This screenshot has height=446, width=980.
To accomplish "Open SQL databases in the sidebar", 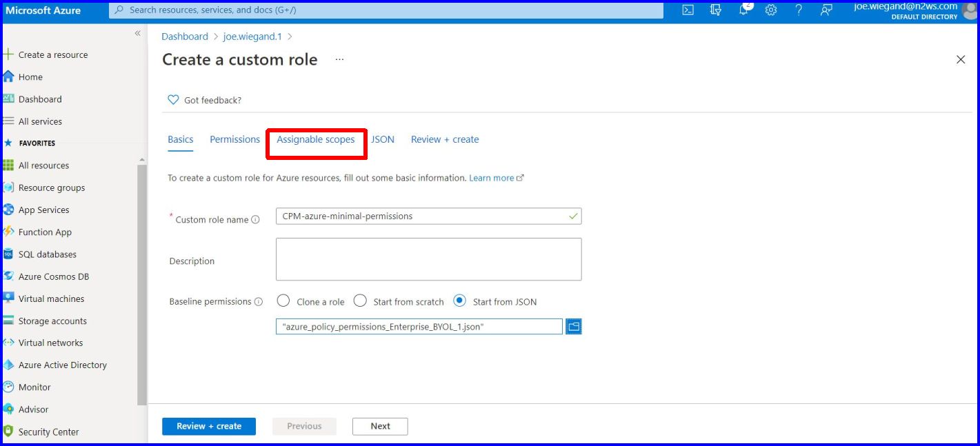I will (x=48, y=254).
